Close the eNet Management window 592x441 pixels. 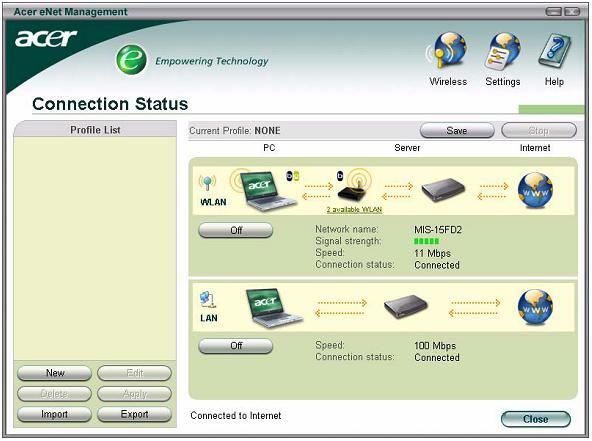[x=536, y=419]
